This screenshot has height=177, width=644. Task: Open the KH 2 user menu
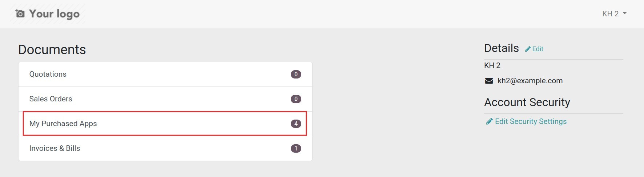(611, 14)
